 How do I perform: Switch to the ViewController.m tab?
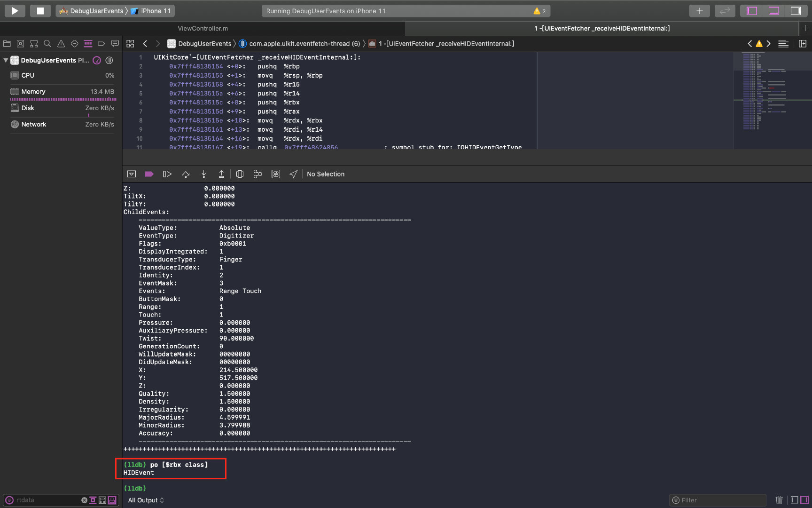(x=203, y=28)
